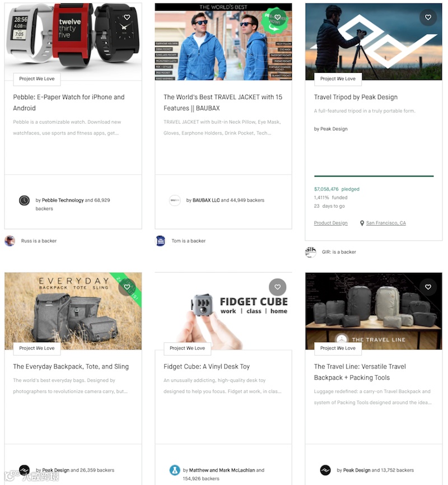Open 'The Travel Line: Versatile Travel Backpack' title
Viewport: 448px width, 485px height.
[360, 372]
